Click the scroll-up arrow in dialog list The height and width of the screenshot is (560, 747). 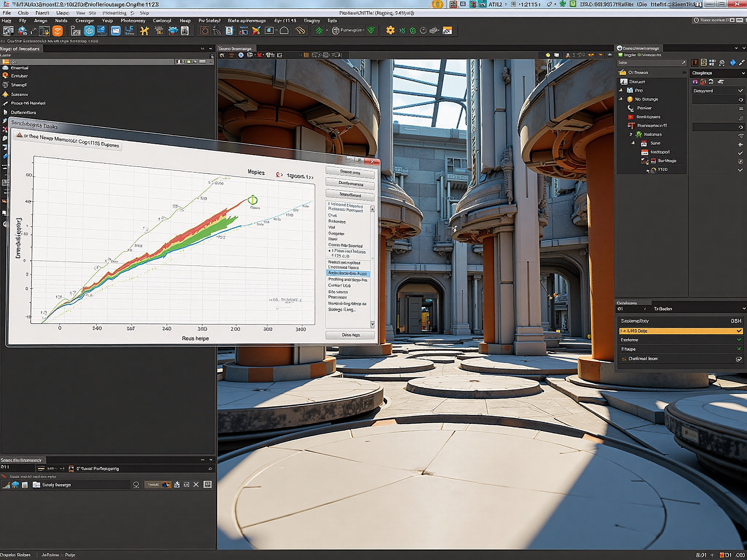[x=372, y=209]
